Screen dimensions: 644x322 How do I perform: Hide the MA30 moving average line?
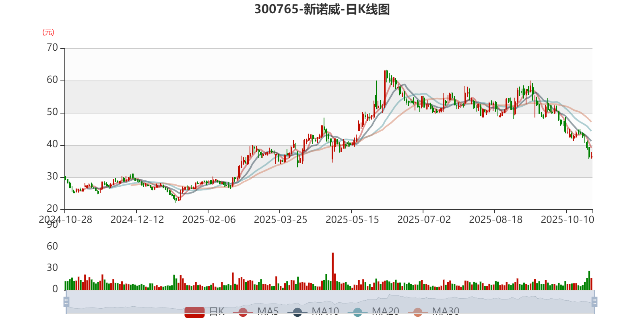pyautogui.click(x=433, y=312)
